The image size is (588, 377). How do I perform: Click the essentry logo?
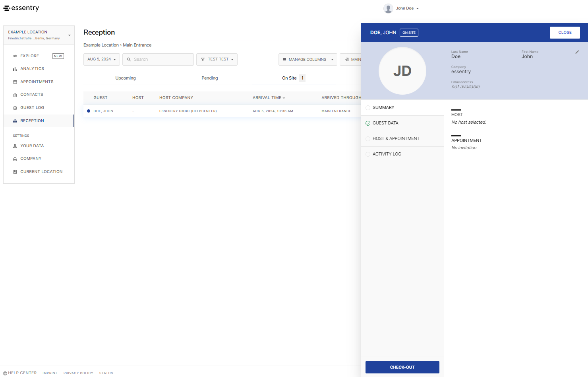tap(21, 8)
